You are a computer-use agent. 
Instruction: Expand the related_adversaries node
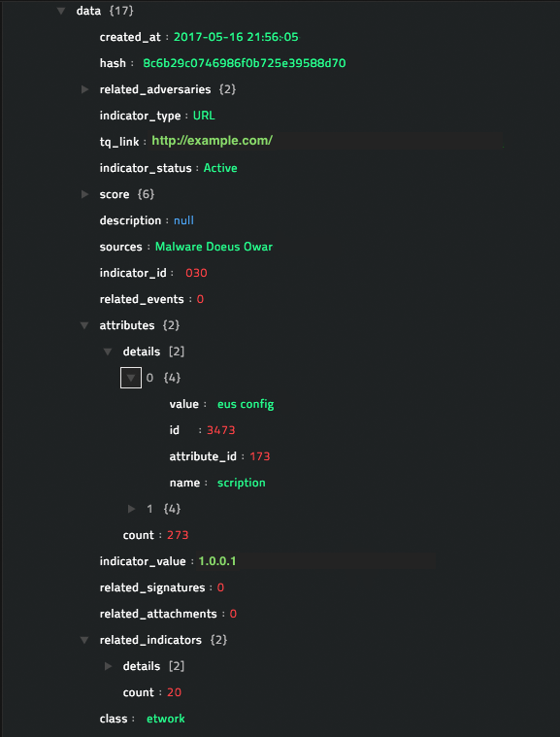coord(85,89)
